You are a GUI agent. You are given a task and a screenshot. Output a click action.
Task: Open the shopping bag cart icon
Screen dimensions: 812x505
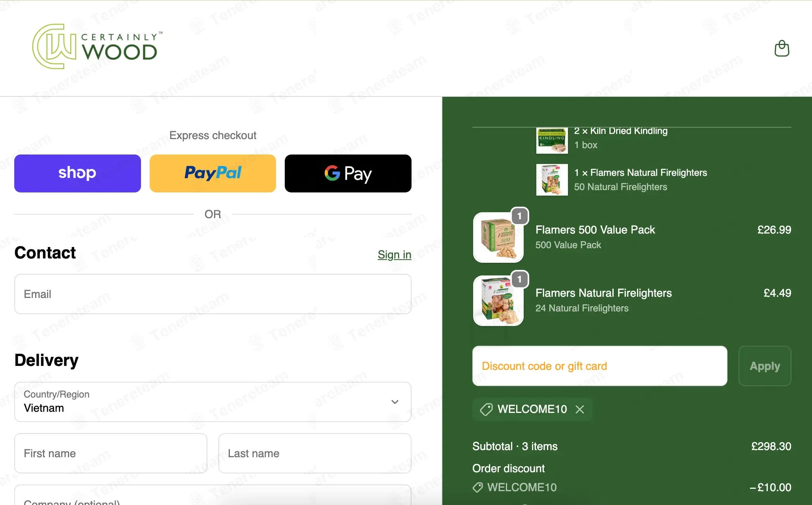coord(782,49)
